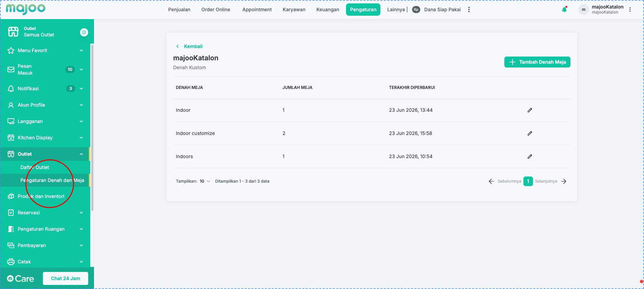Click the Cetak printer icon
The image size is (644, 289).
[11, 262]
